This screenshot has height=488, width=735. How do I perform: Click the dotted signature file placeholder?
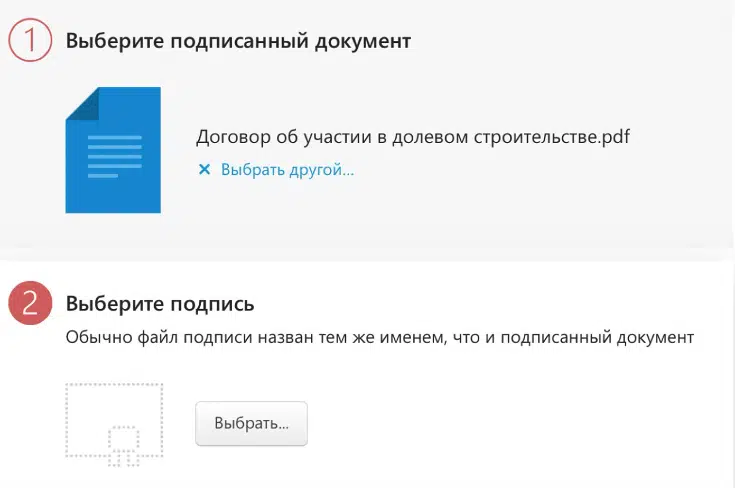[114, 425]
